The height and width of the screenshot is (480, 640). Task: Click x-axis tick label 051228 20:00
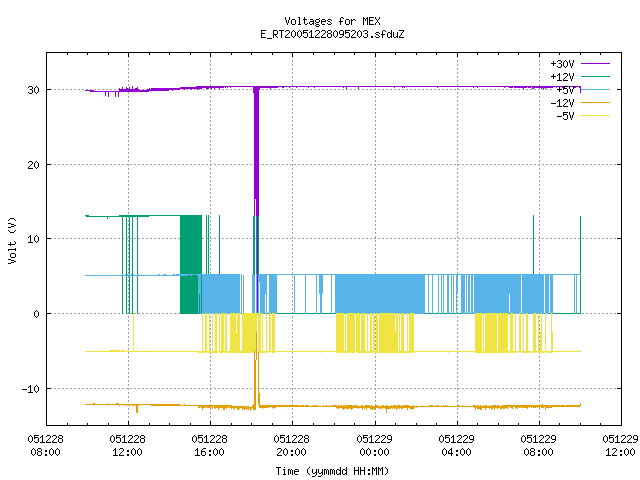click(x=291, y=446)
